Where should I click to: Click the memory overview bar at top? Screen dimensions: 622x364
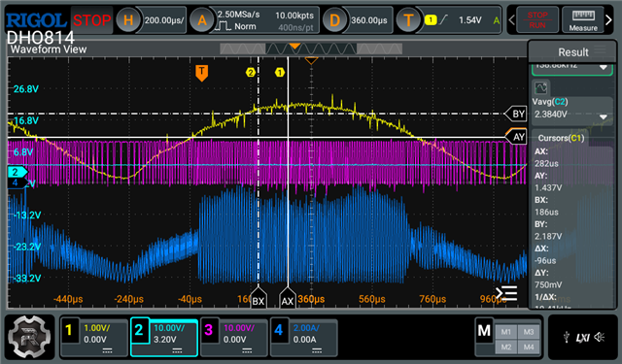pyautogui.click(x=311, y=49)
